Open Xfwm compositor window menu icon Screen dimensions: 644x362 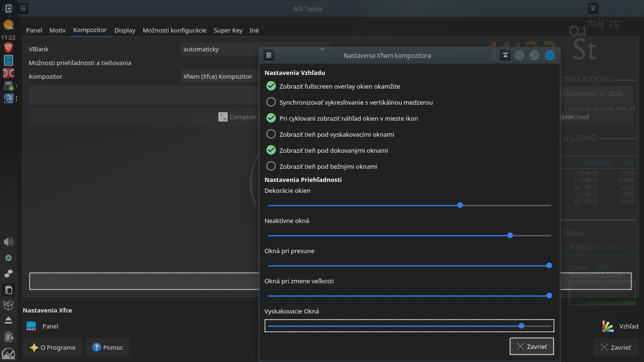pyautogui.click(x=269, y=56)
